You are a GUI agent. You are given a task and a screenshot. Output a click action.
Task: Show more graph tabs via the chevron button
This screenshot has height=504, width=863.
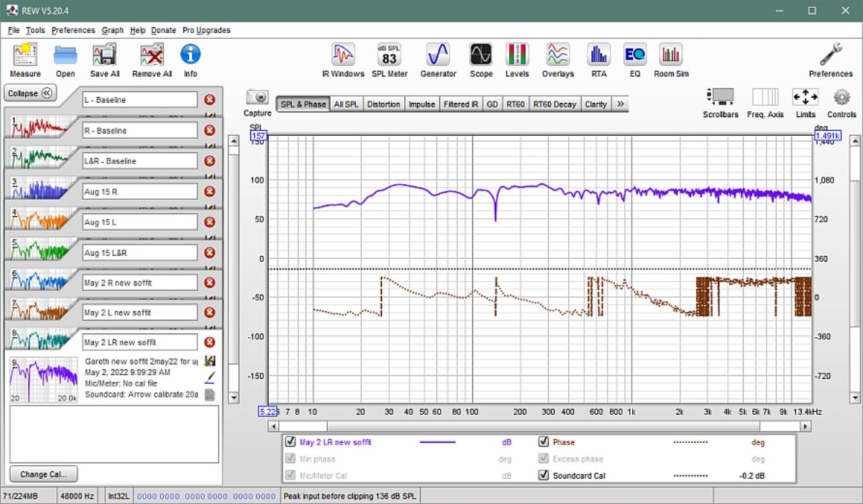621,104
